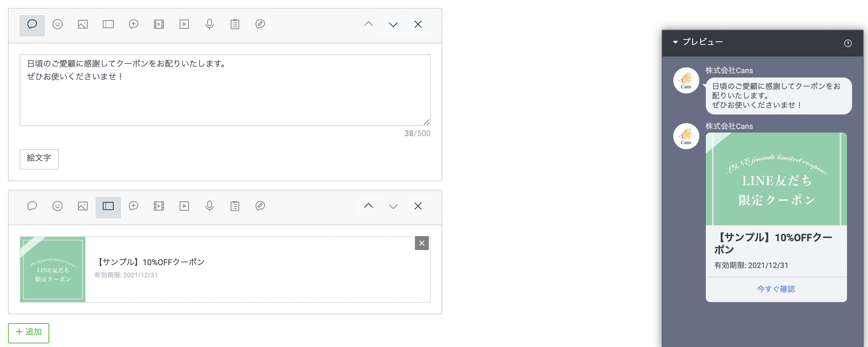
Task: Open the preview help question-mark icon
Action: coord(848,43)
